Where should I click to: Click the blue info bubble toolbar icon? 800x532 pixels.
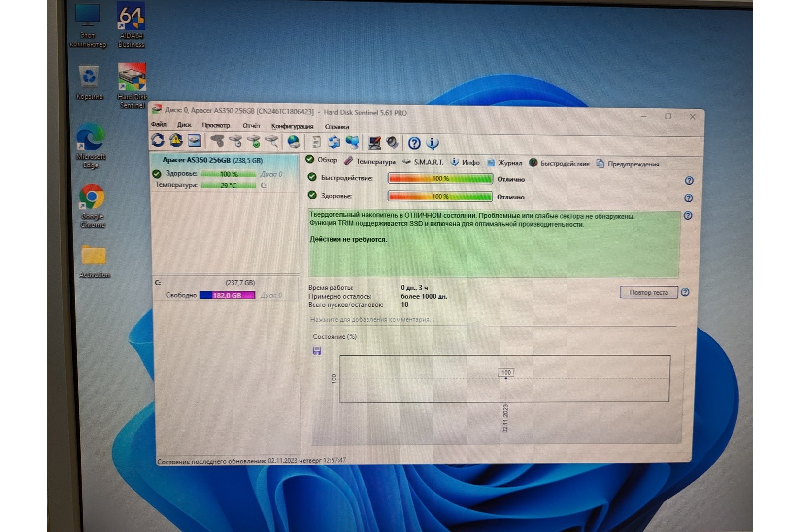[433, 143]
